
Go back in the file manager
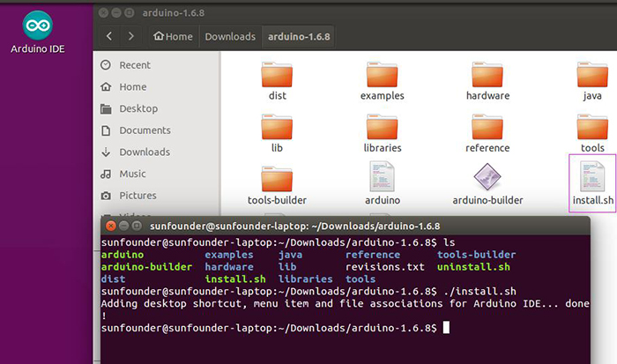click(x=109, y=37)
